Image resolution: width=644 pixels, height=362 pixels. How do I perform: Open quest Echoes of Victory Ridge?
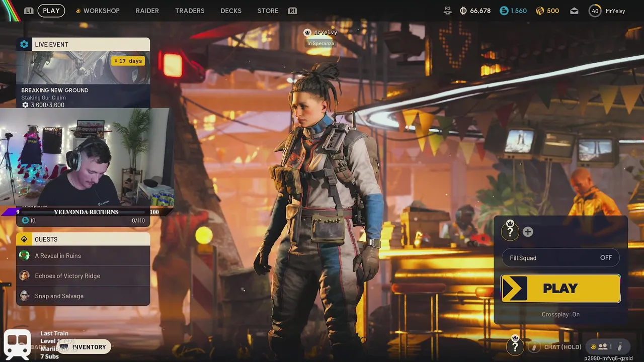83,276
